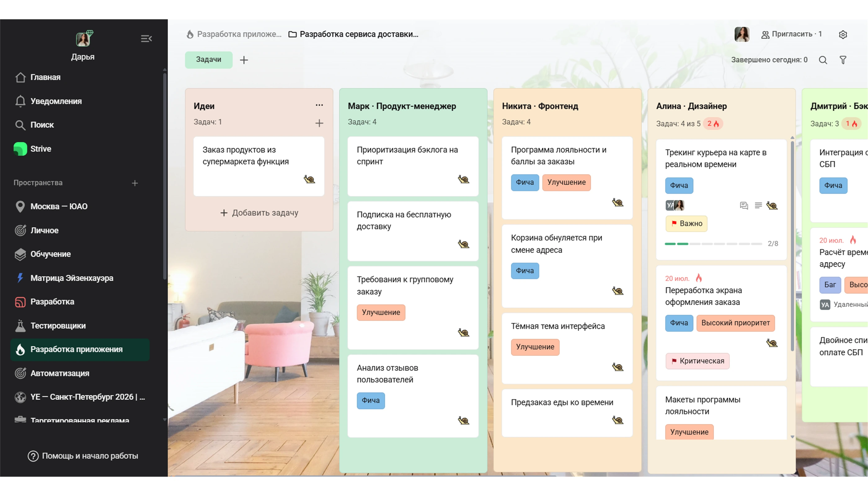Click snail icon on Тёмная тема интерфейса card
This screenshot has height=496, width=868.
coord(618,367)
